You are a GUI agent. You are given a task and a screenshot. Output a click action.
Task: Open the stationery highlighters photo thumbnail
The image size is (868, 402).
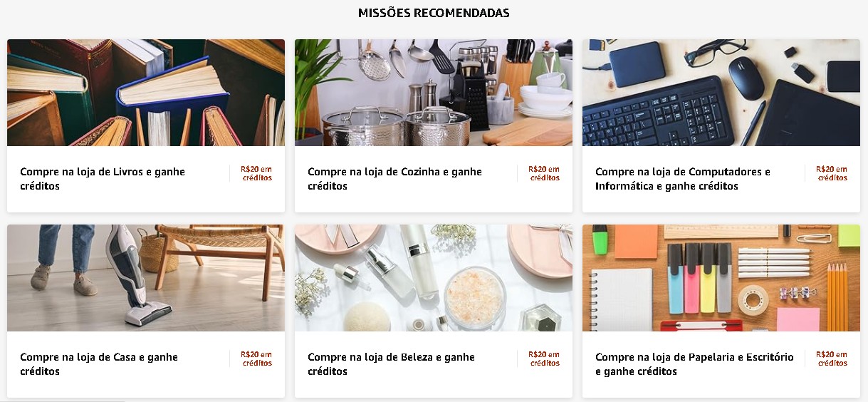[721, 278]
